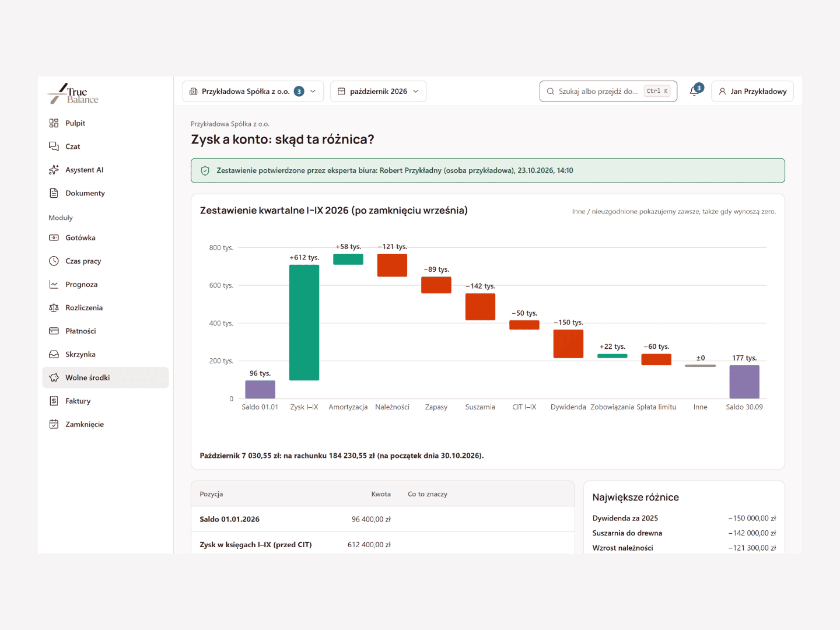
Task: Click the shield icon in confirmation banner
Action: pos(205,171)
